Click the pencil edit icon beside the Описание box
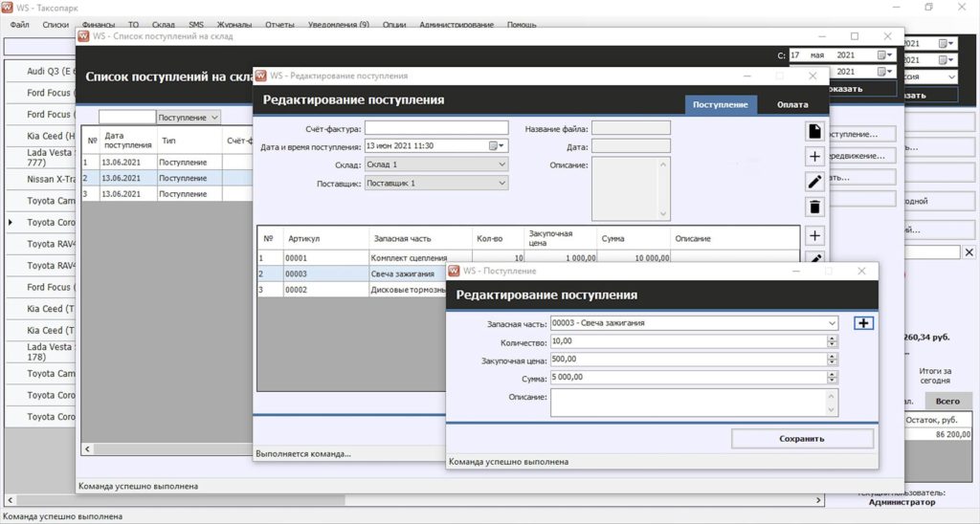The height and width of the screenshot is (524, 980). [x=814, y=182]
